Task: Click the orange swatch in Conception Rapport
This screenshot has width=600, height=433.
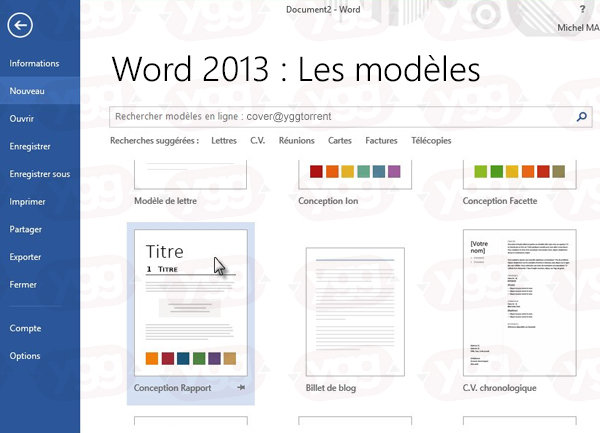Action: (152, 358)
